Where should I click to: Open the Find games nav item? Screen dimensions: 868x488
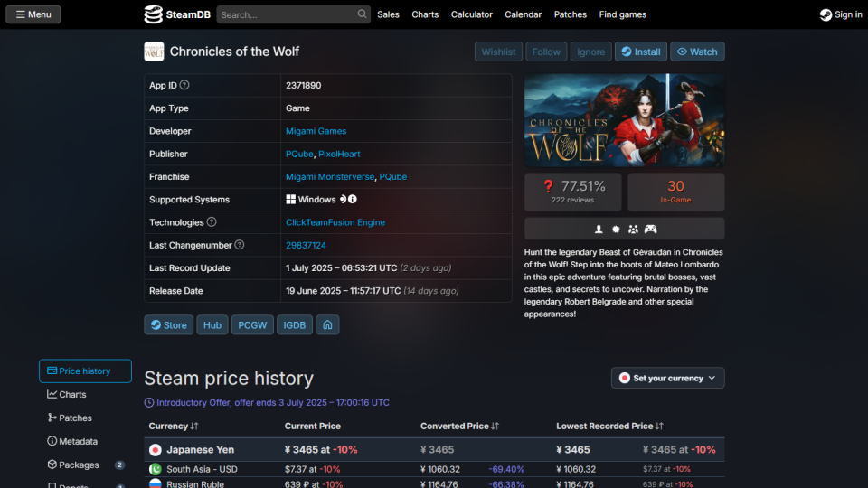point(623,14)
